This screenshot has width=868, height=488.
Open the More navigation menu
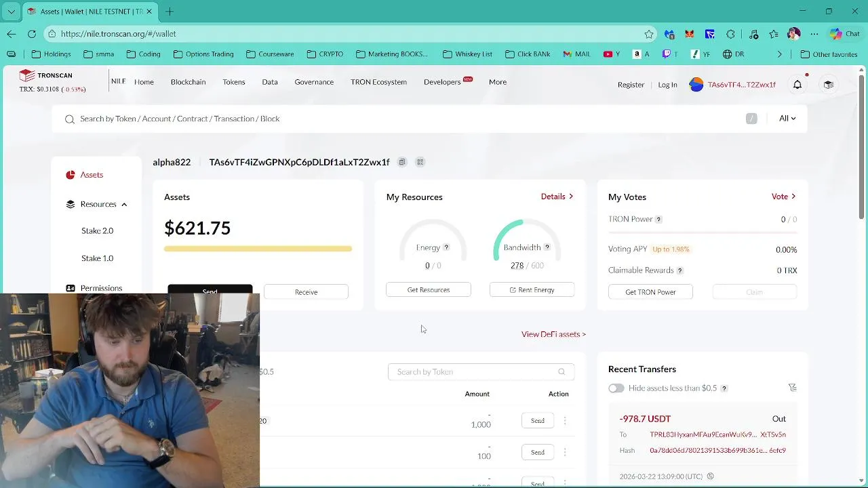(x=498, y=82)
